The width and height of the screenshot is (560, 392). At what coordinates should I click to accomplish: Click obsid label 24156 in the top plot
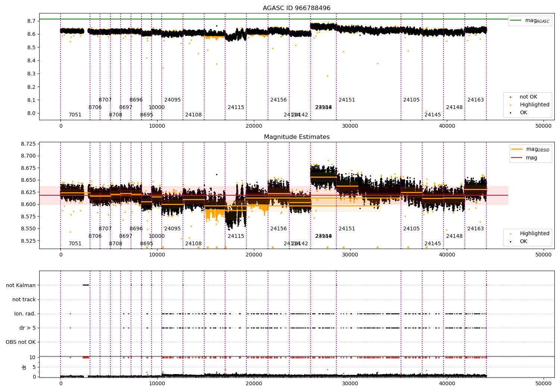pos(279,100)
